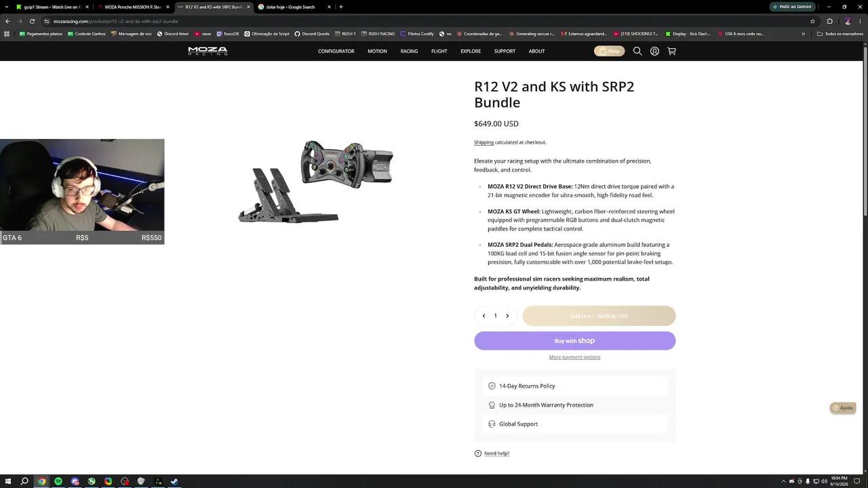Viewport: 868px width, 488px height.
Task: Bookmark this page with the star icon
Action: tap(812, 21)
